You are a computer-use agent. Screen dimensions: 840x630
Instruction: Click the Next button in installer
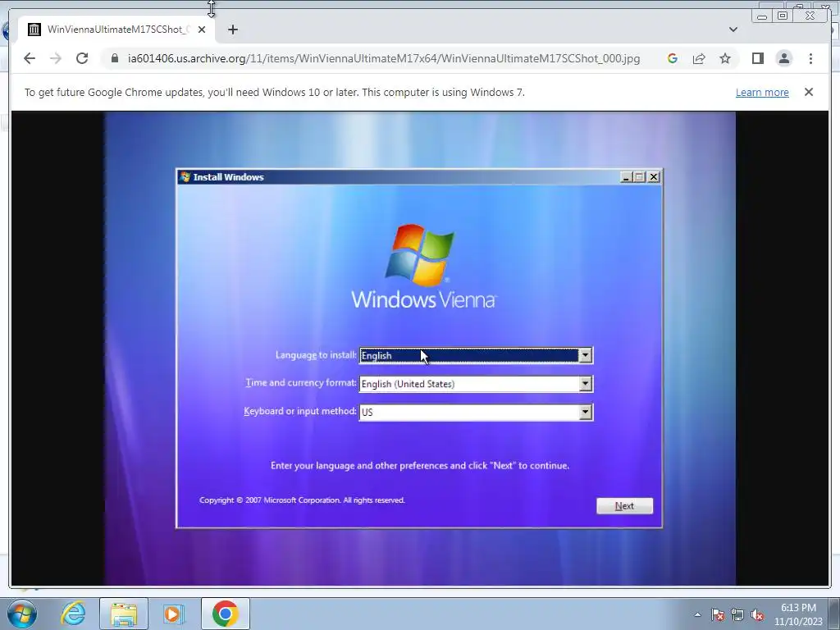[624, 505]
